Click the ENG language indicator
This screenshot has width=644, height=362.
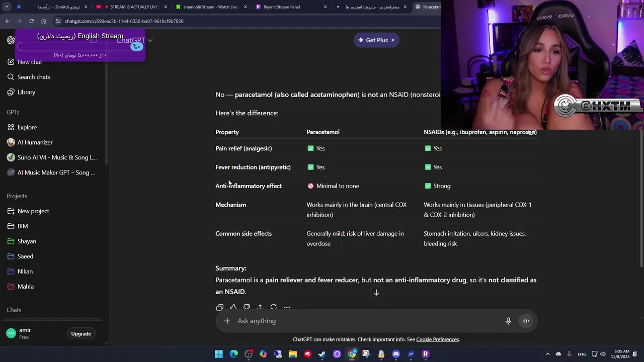582,354
